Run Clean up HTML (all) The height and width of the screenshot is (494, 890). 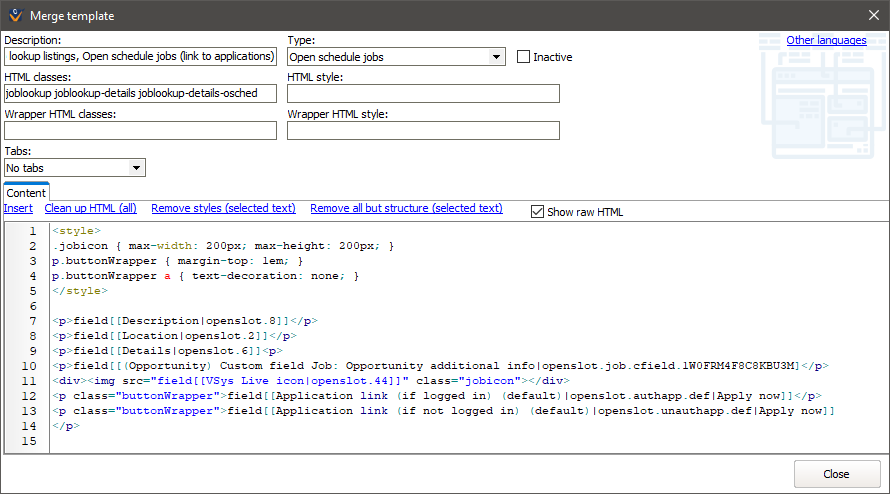pyautogui.click(x=91, y=208)
